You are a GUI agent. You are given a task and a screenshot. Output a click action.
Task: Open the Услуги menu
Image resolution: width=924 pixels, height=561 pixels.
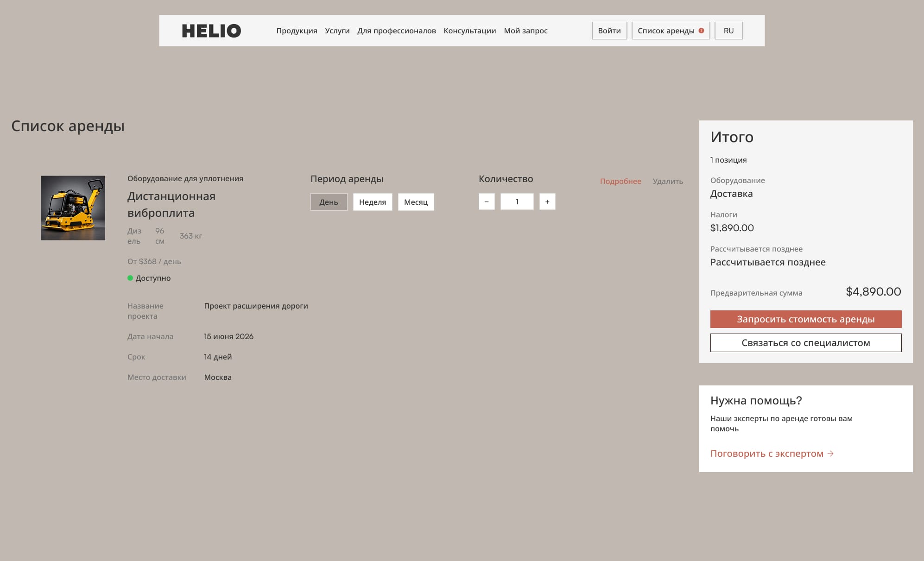pos(337,31)
